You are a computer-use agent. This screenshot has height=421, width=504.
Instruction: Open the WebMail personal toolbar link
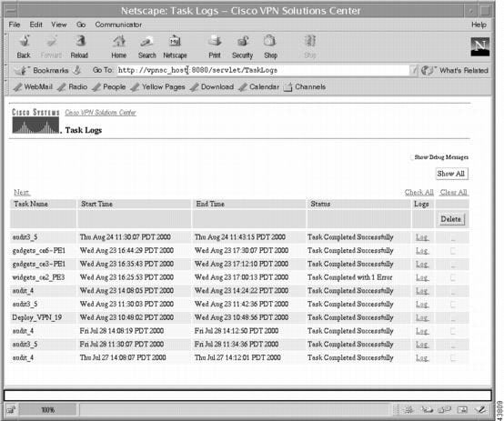point(33,86)
